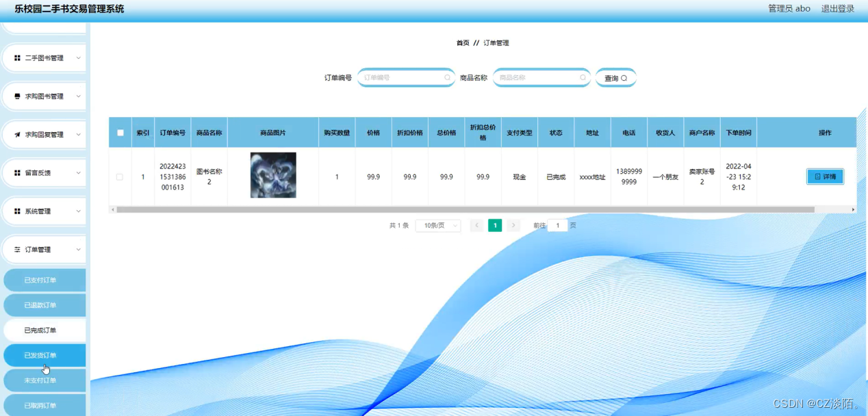This screenshot has width=868, height=416.
Task: Click the 卖家账号2 merchant cell
Action: tap(702, 177)
